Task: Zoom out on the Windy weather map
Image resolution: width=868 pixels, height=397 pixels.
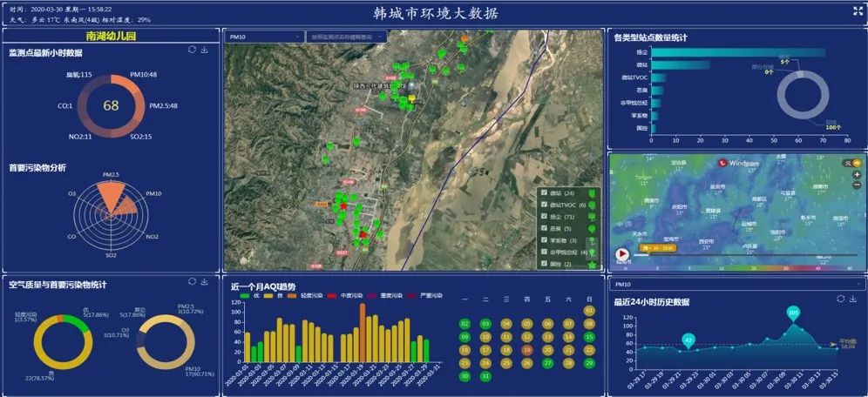Action: (857, 185)
